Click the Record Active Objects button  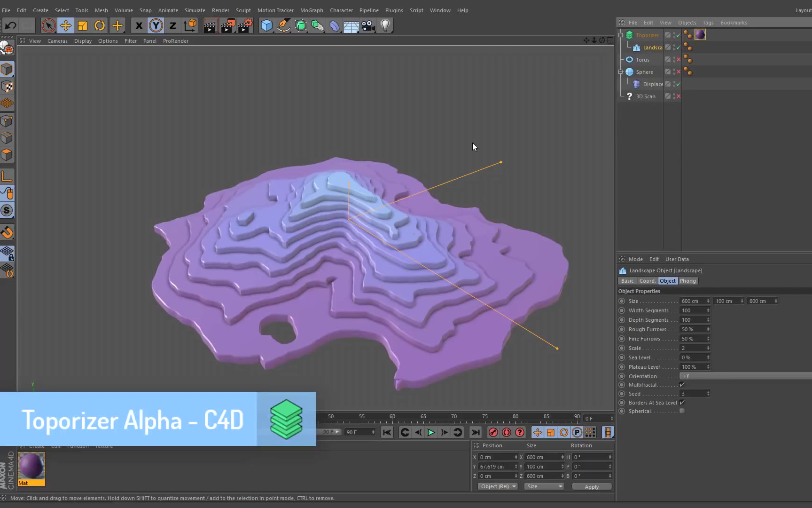[493, 432]
